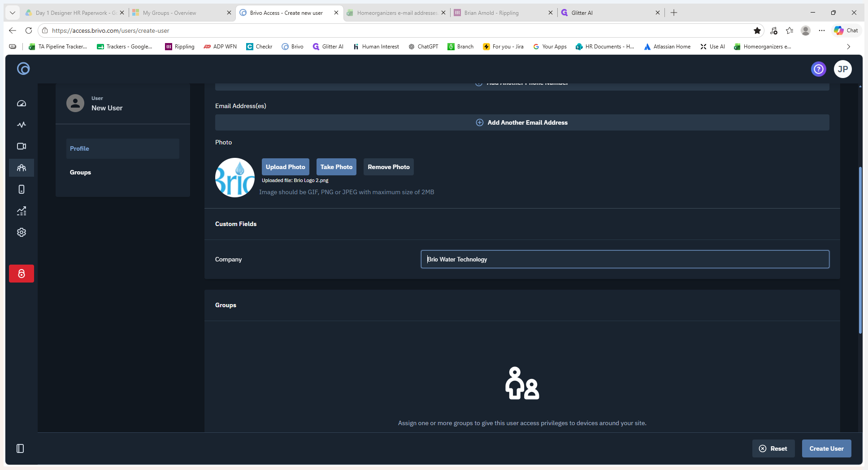This screenshot has height=470, width=868.
Task: Open the Copilot Chat button
Action: pyautogui.click(x=846, y=30)
